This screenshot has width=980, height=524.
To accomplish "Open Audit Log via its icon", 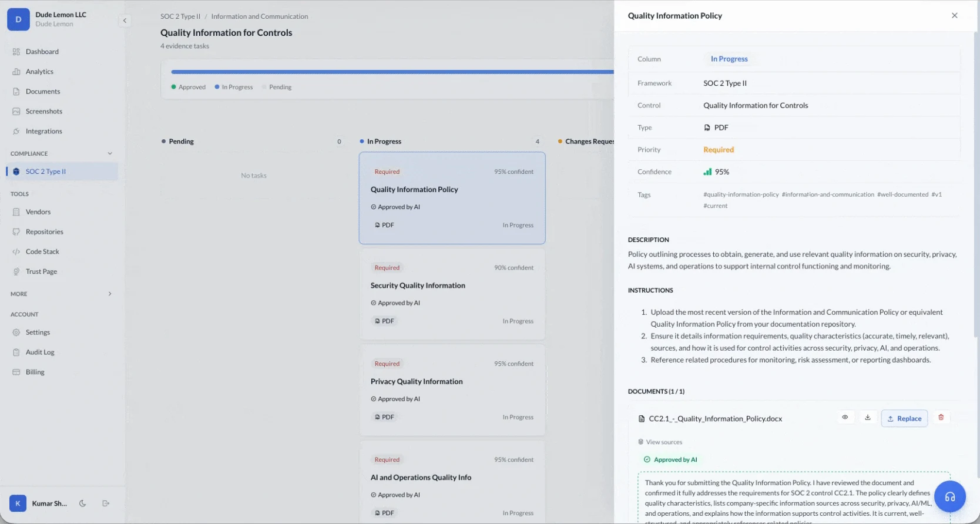I will [16, 352].
